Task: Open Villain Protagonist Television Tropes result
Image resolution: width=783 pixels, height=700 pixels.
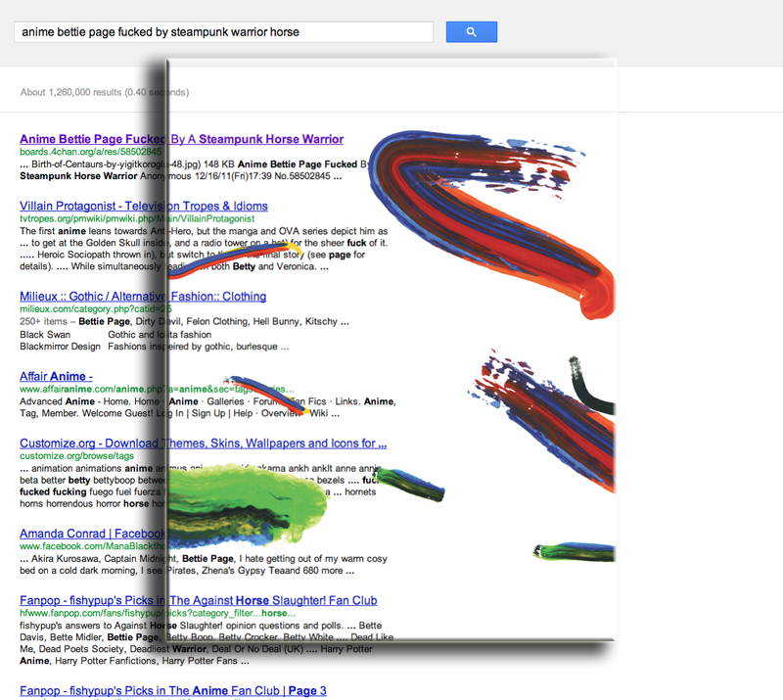Action: [x=143, y=206]
